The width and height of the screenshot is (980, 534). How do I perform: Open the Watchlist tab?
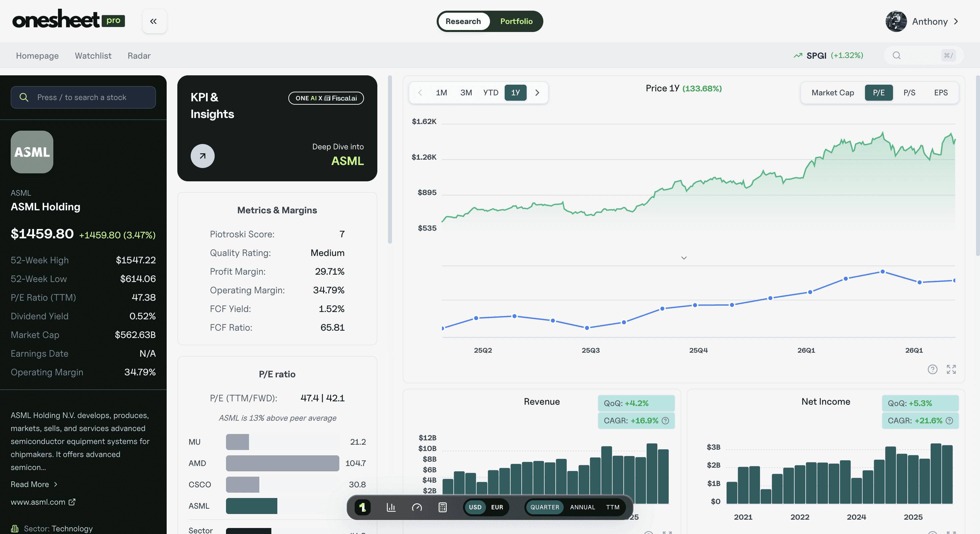93,56
